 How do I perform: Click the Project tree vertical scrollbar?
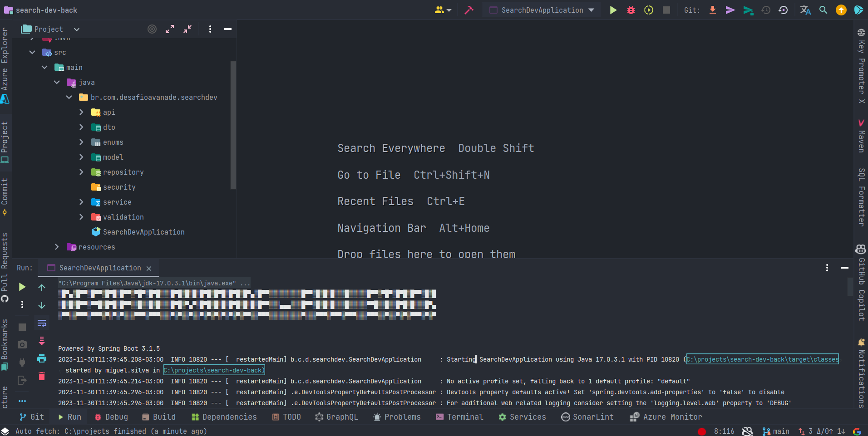click(x=233, y=125)
